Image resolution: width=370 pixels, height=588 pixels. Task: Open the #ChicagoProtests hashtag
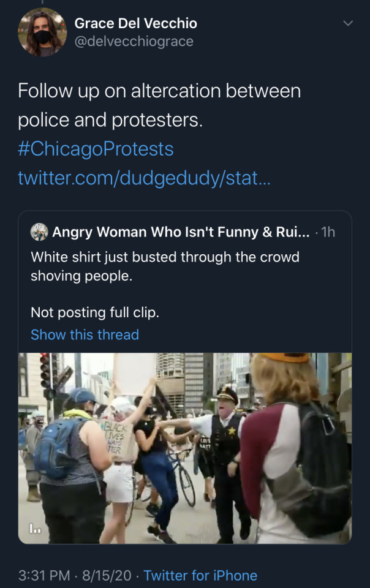coord(96,149)
